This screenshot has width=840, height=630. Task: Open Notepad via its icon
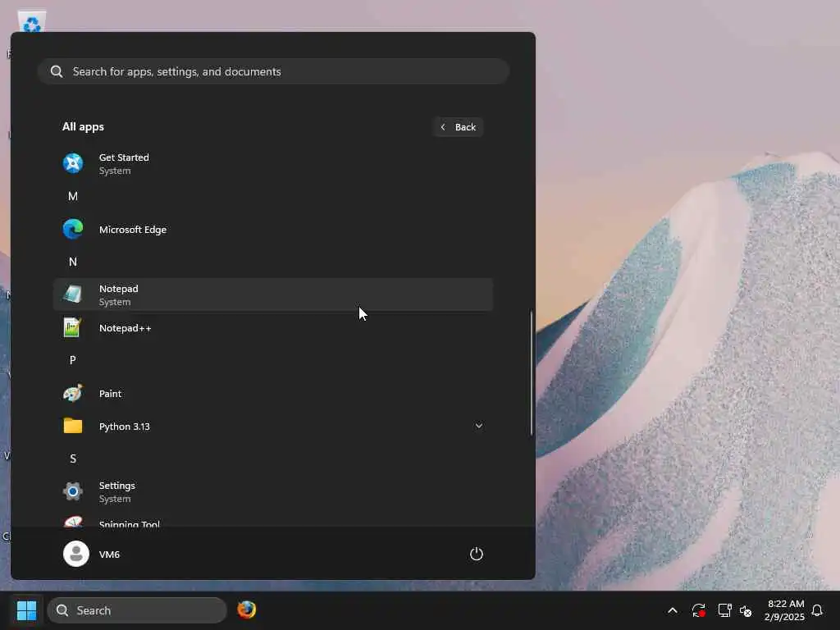tap(73, 294)
